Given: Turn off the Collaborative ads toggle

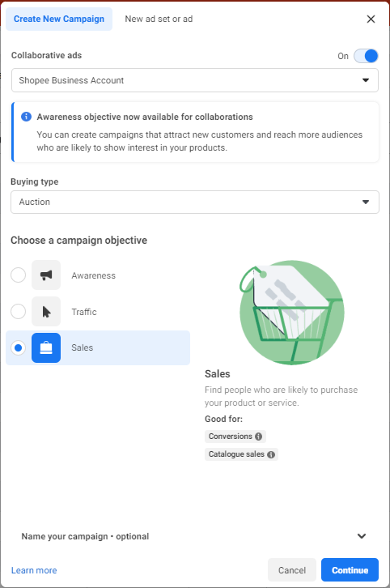Looking at the screenshot, I should pos(366,56).
